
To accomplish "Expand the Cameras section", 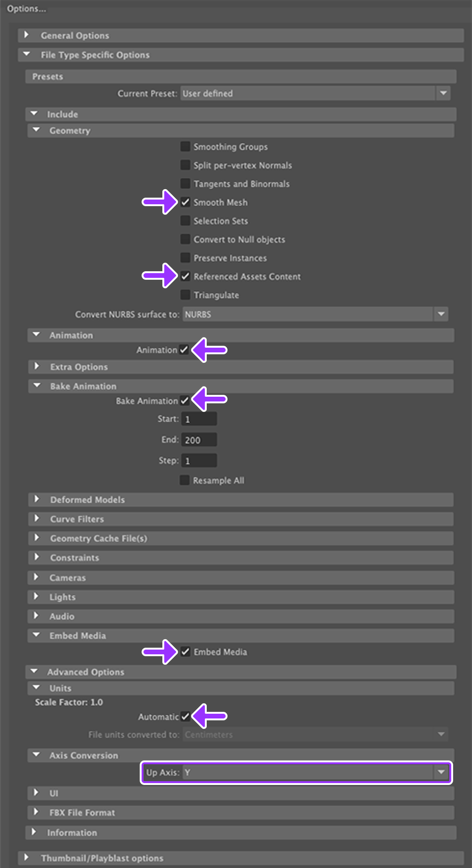I will tap(241, 578).
